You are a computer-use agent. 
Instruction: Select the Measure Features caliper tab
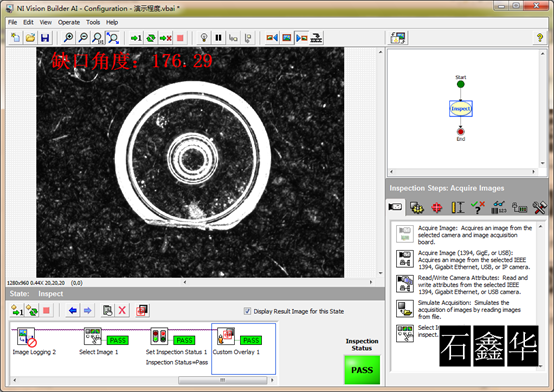458,207
